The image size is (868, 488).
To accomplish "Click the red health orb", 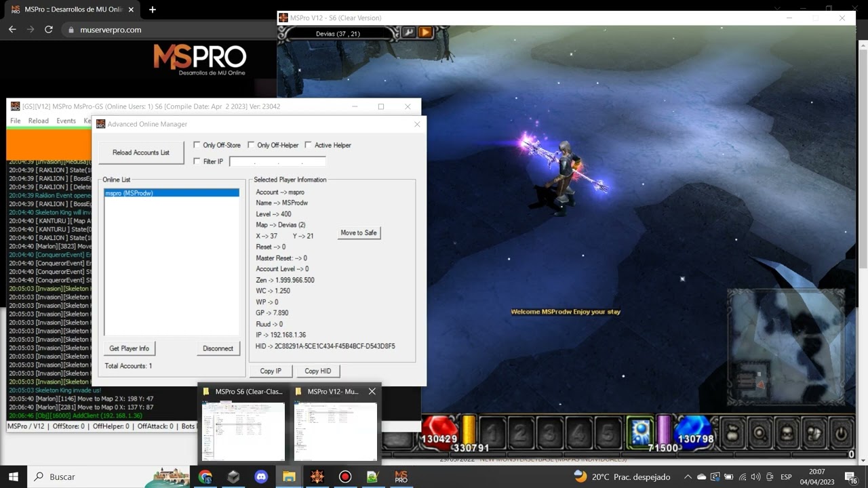I will (x=441, y=431).
